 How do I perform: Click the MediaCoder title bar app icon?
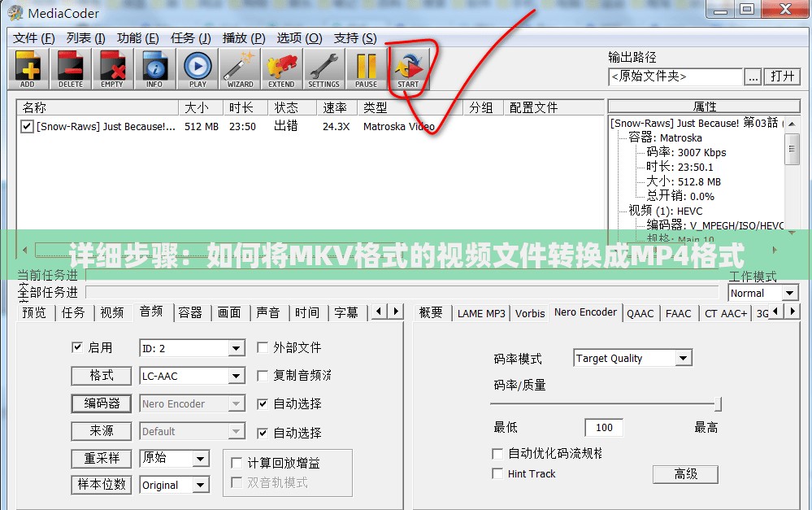15,12
